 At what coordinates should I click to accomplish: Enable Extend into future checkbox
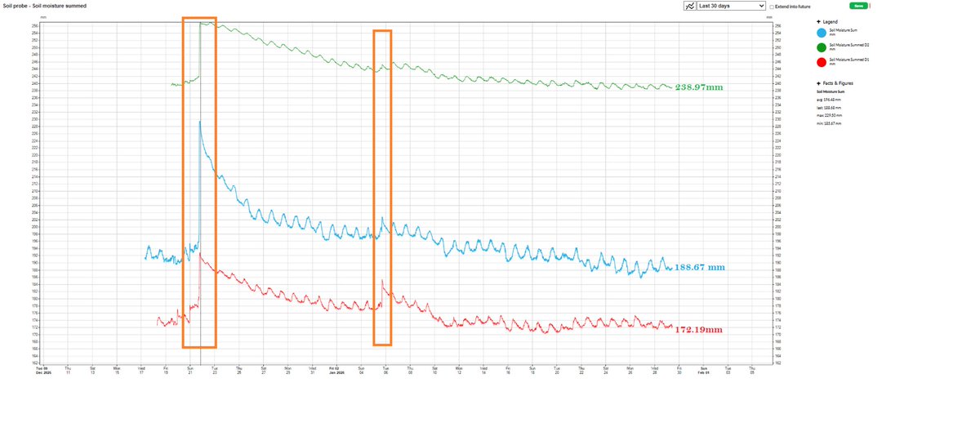click(x=773, y=7)
